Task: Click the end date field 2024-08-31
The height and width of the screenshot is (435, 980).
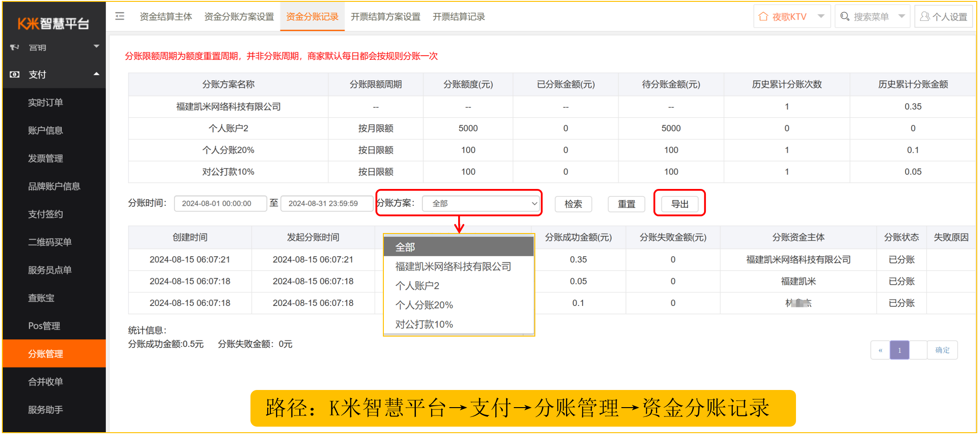Action: 327,203
